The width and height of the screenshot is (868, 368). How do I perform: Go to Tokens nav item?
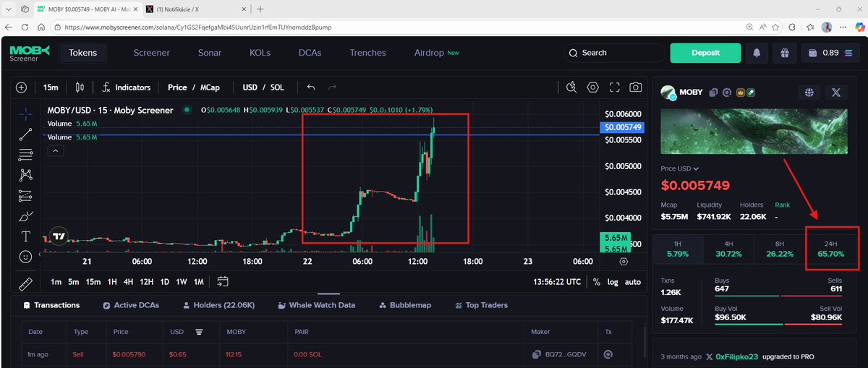coord(82,53)
